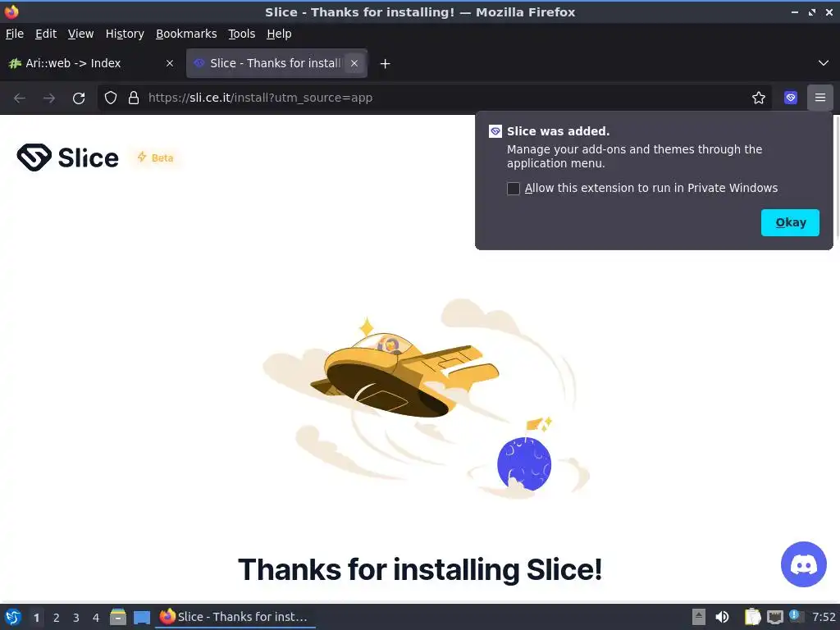The image size is (840, 630).
Task: Open the View menu
Action: point(81,34)
